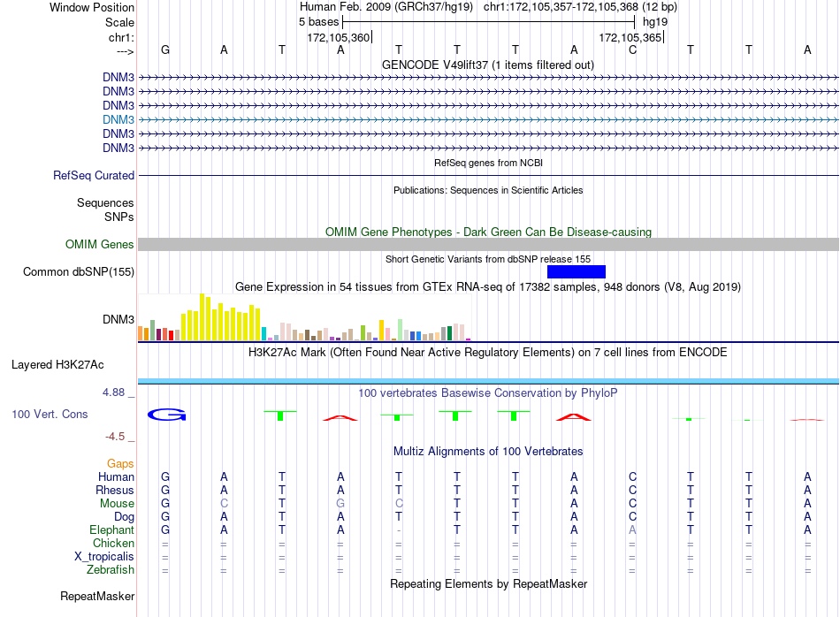
Task: Select the Zebrafish alignment row label
Action: (x=111, y=570)
